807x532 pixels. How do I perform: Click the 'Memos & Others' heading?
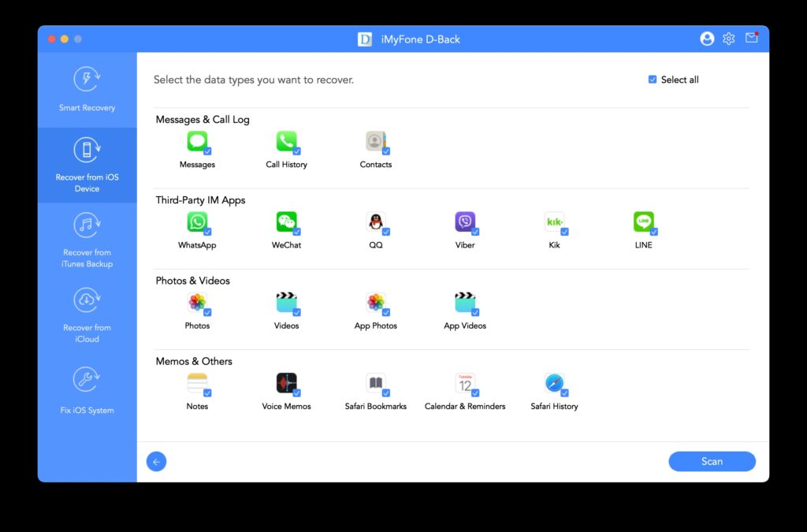[x=194, y=361]
